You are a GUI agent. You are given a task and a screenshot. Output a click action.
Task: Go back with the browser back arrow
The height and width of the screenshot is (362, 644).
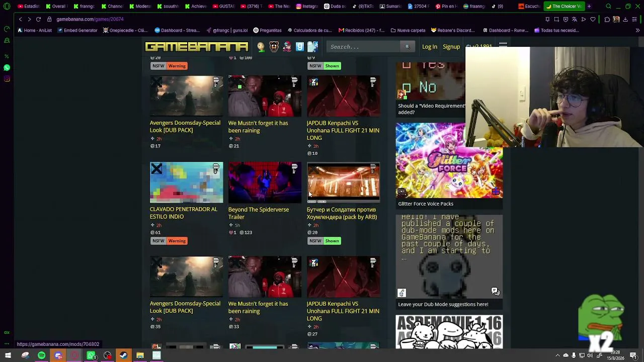pos(20,19)
